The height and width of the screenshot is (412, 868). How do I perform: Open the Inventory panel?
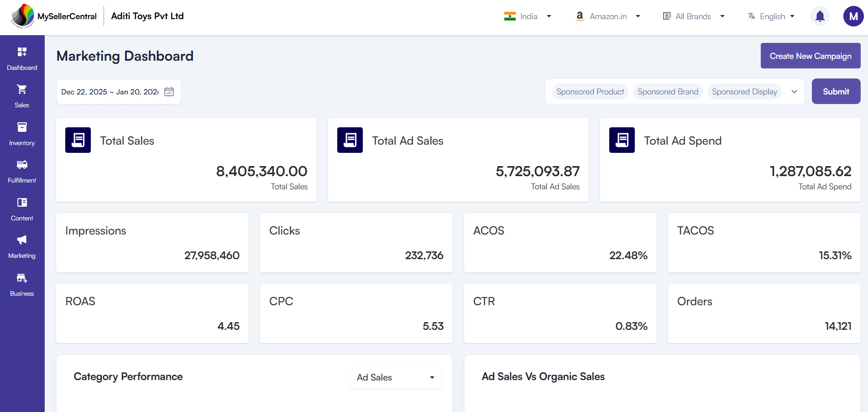[22, 132]
